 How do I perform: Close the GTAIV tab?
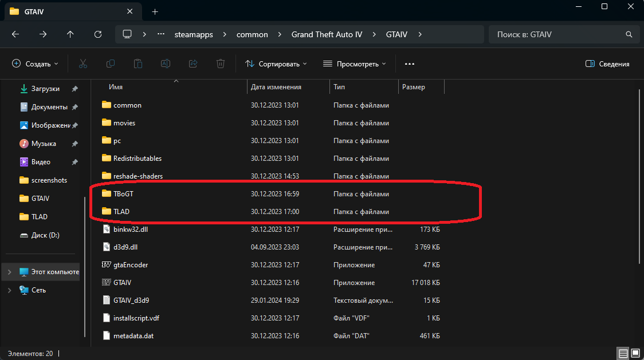pyautogui.click(x=130, y=11)
